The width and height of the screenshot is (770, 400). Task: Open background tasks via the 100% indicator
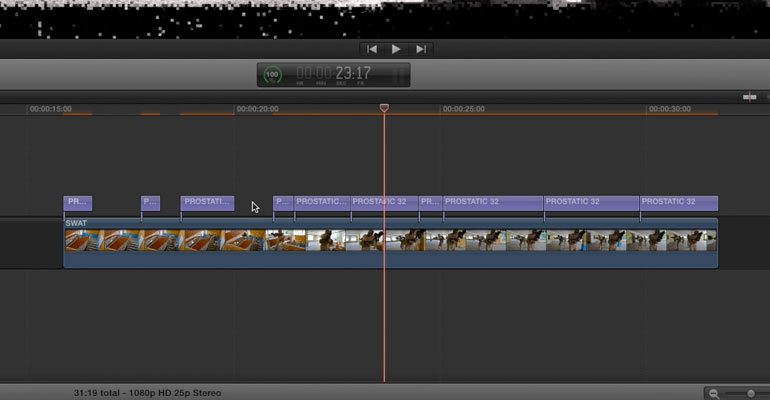click(272, 75)
